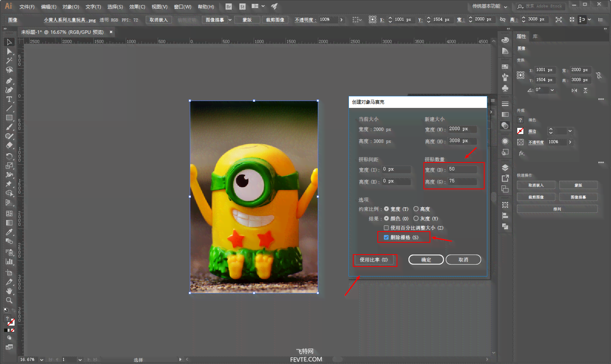Click 使用比率 (U) button
Viewport: 611px width, 364px height.
click(374, 260)
